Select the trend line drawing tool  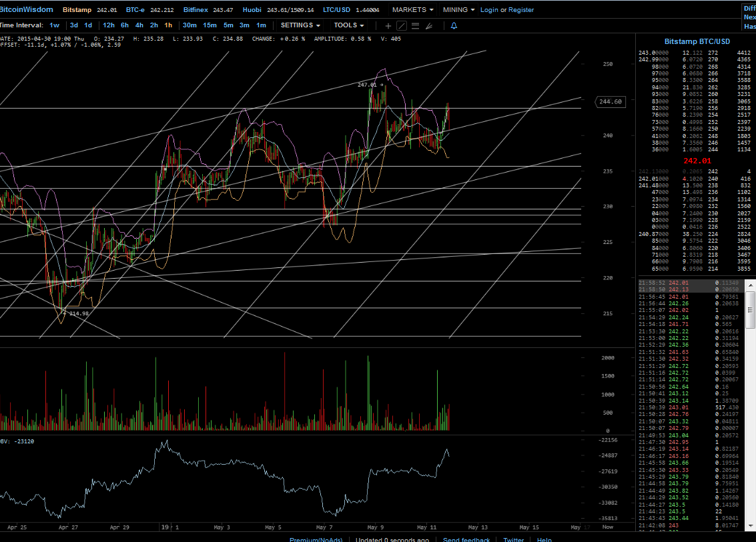(402, 26)
